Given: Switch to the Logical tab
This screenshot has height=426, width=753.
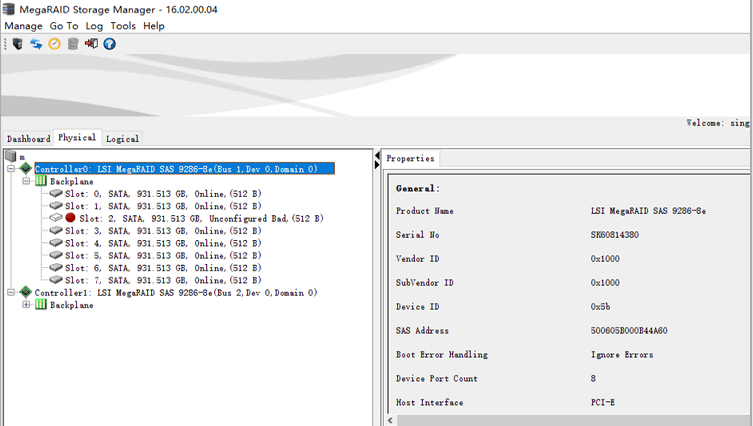Looking at the screenshot, I should (x=122, y=138).
